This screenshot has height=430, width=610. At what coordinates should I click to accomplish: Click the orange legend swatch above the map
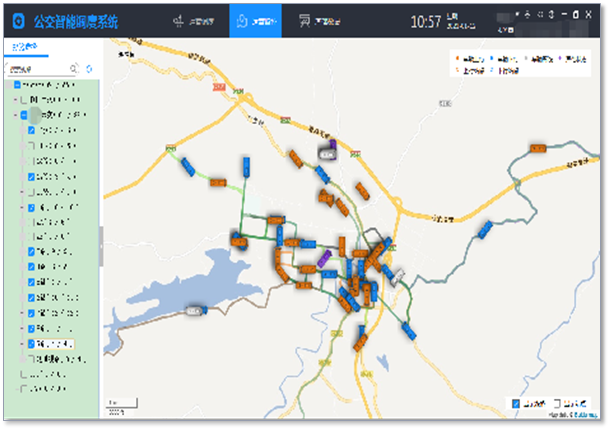point(458,59)
